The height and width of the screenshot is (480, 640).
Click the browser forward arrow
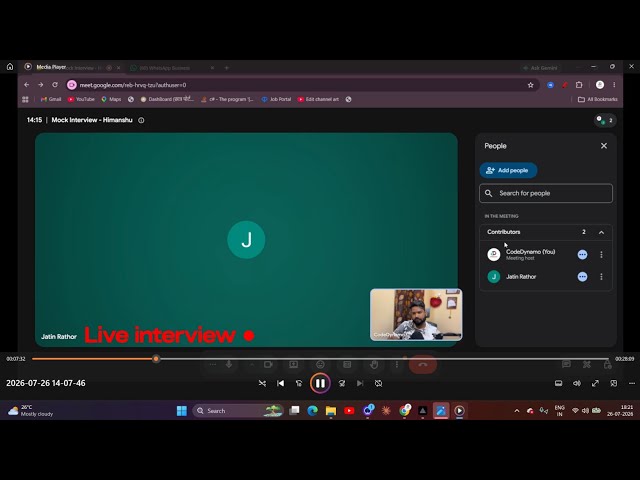(40, 85)
